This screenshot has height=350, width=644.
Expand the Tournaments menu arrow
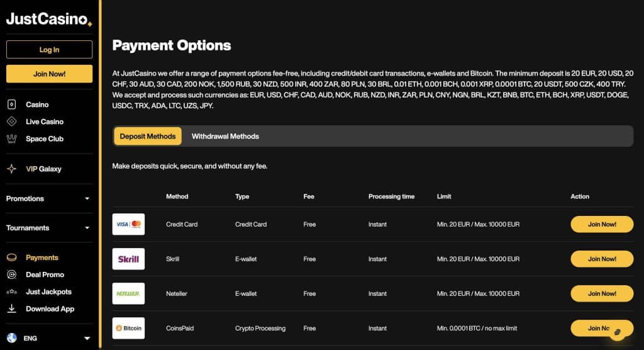point(87,228)
